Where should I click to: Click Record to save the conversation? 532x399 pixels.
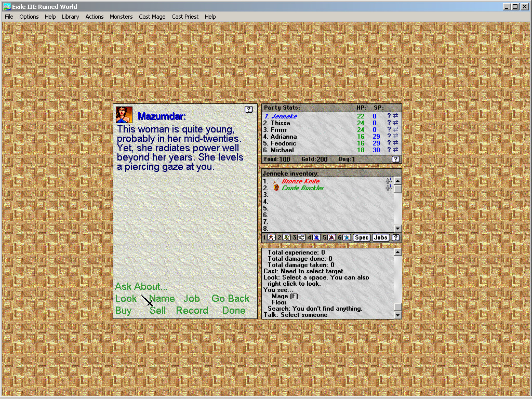pos(192,311)
